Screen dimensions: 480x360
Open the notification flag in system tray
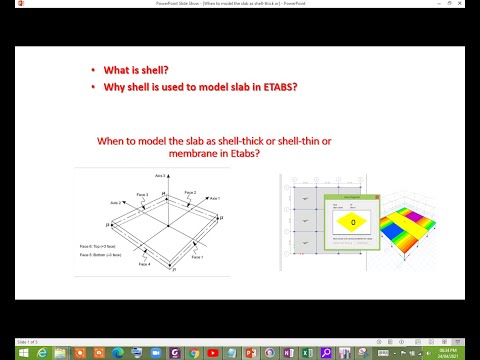[x=404, y=353]
